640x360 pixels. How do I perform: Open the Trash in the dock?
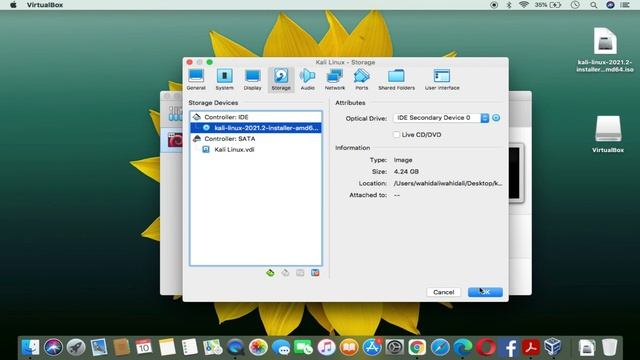point(609,347)
